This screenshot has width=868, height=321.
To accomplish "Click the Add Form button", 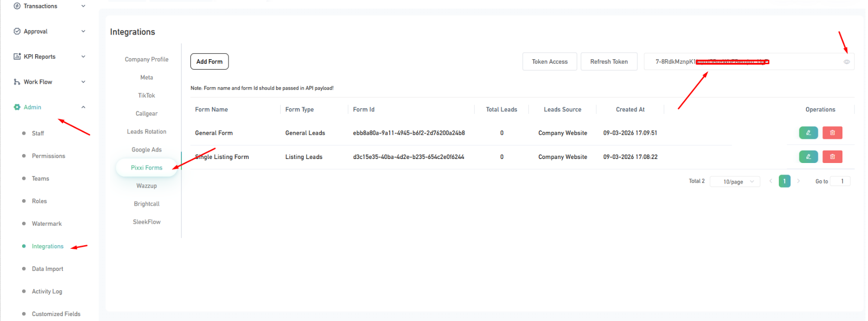I will click(209, 62).
